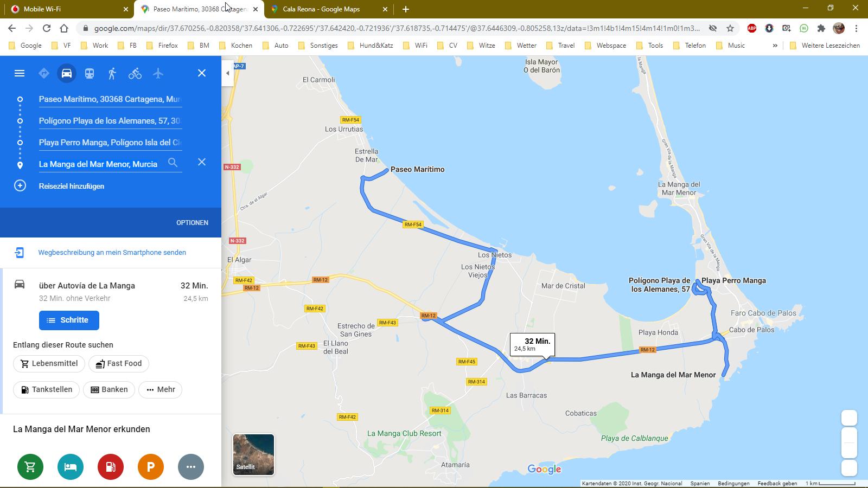Click Paseo Marítimo map label
This screenshot has height=488, width=868.
[417, 169]
